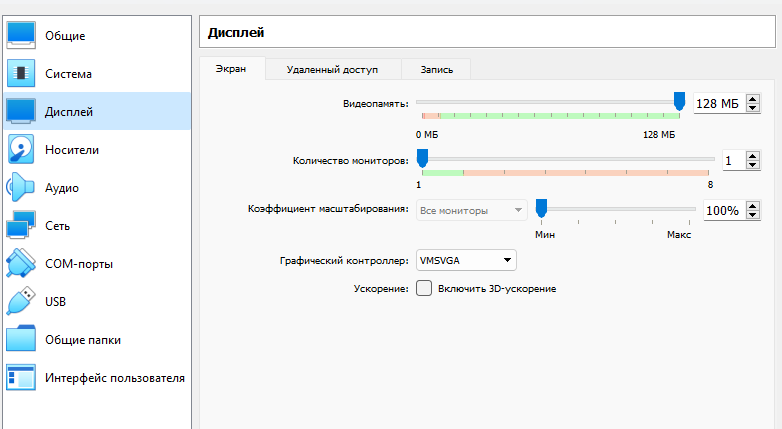Select the Интерфейс пользователя label in sidebar
This screenshot has height=429, width=782.
115,378
